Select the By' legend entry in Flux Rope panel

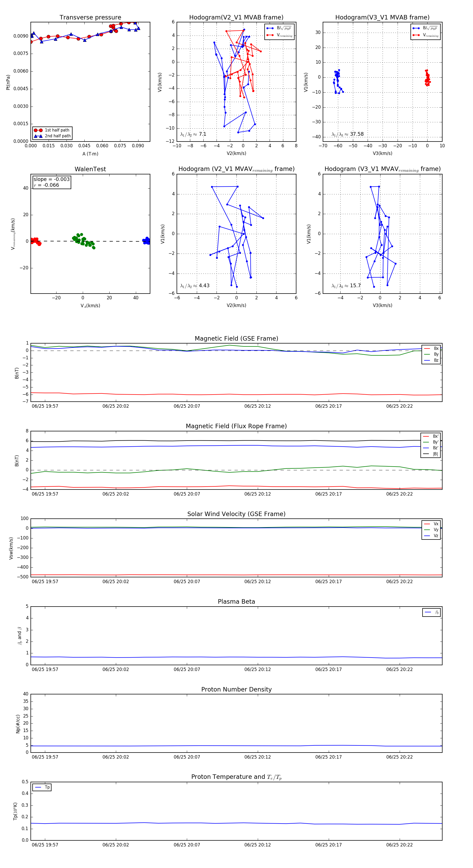point(431,442)
